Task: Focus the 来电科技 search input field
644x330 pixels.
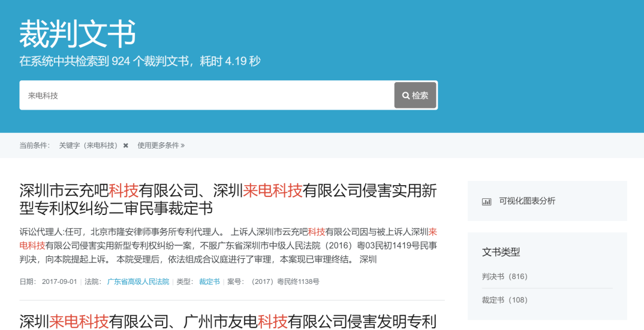Action: pos(207,95)
